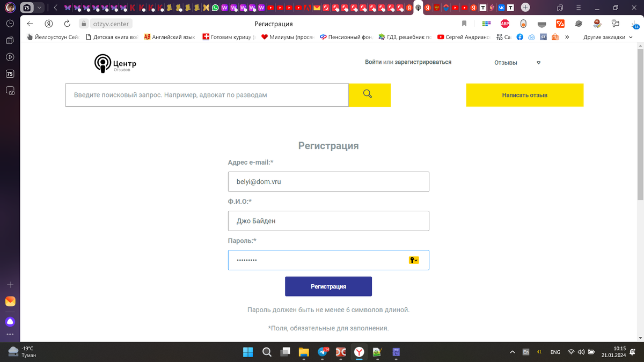Image resolution: width=644 pixels, height=362 pixels.
Task: Open the Пенсионный фонд bookmark
Action: click(x=346, y=37)
